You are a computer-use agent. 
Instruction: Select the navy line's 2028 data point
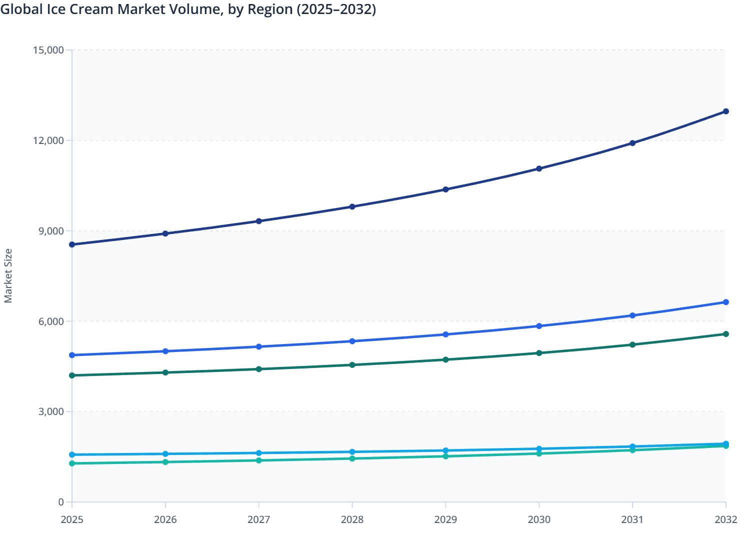352,205
